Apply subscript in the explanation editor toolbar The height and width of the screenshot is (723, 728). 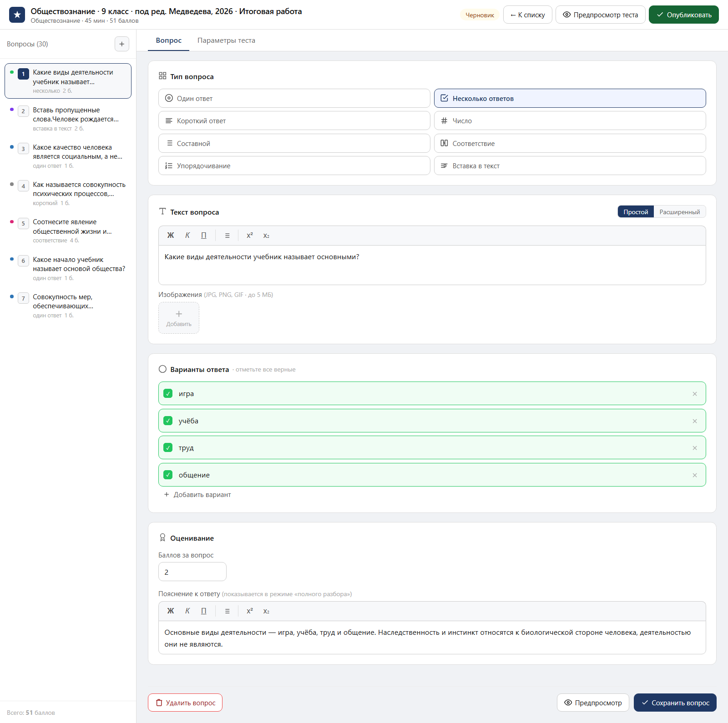(x=266, y=611)
